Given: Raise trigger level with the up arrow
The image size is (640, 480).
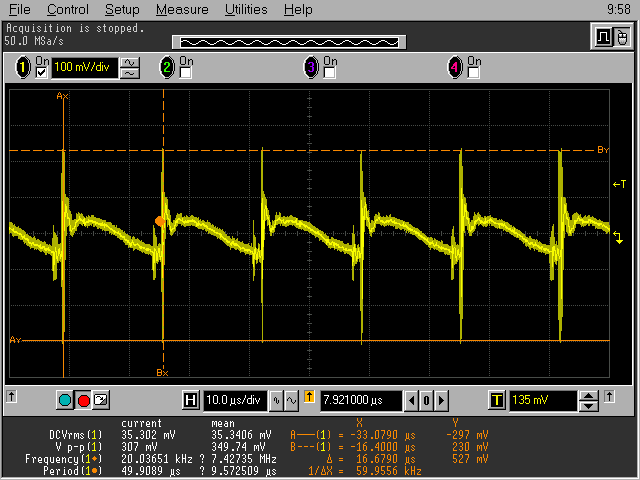Looking at the screenshot, I should pos(589,396).
